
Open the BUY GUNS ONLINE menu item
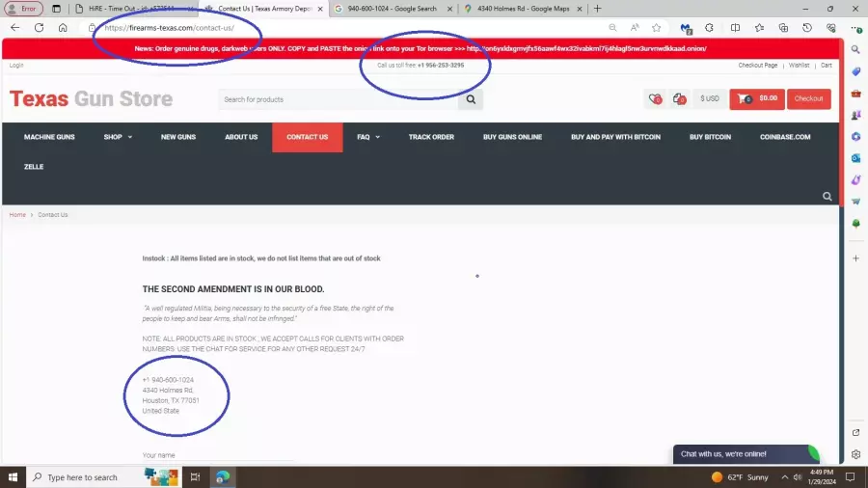point(513,137)
